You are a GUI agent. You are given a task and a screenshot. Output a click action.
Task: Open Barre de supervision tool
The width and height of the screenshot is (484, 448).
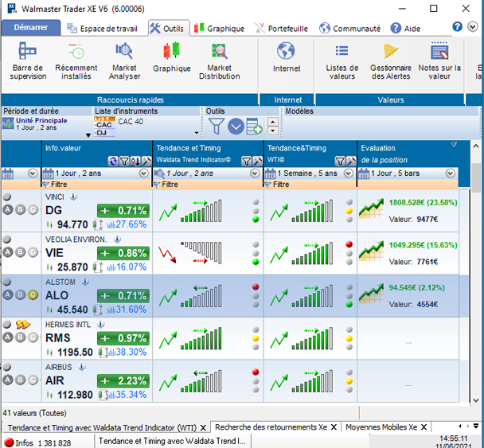click(x=28, y=60)
